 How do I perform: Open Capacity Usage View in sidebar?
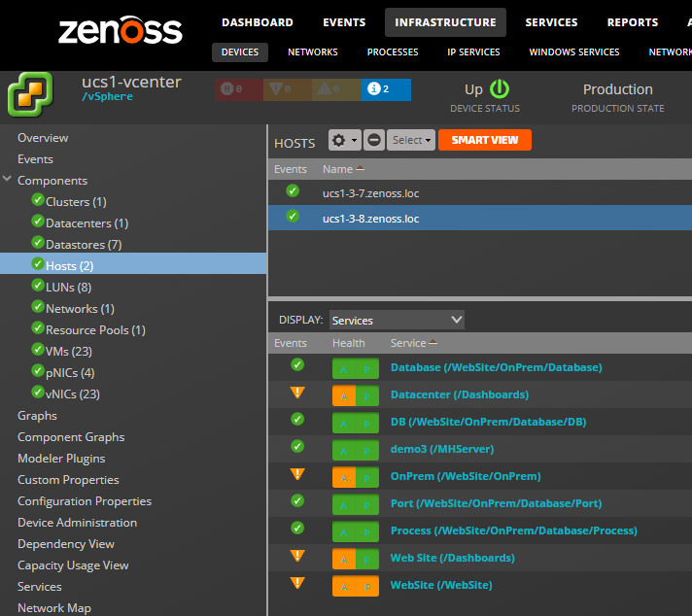(73, 565)
